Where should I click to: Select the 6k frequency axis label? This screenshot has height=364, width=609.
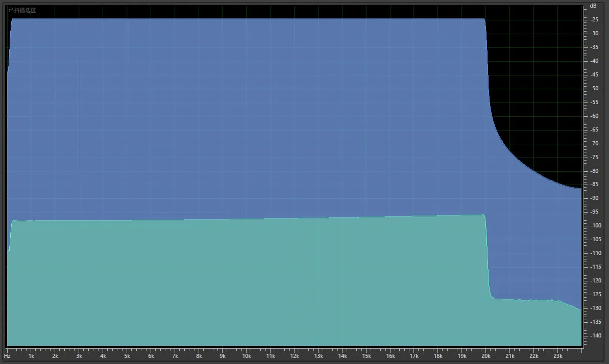[151, 356]
